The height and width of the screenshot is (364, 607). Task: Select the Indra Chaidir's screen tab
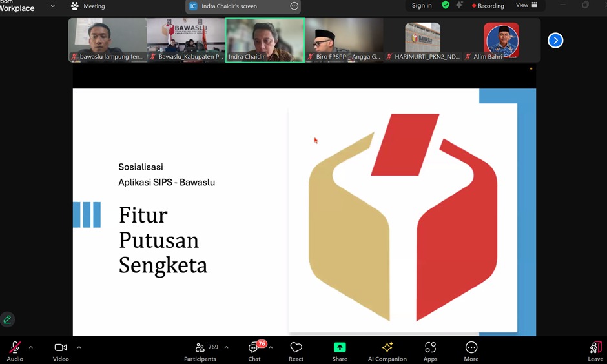243,6
